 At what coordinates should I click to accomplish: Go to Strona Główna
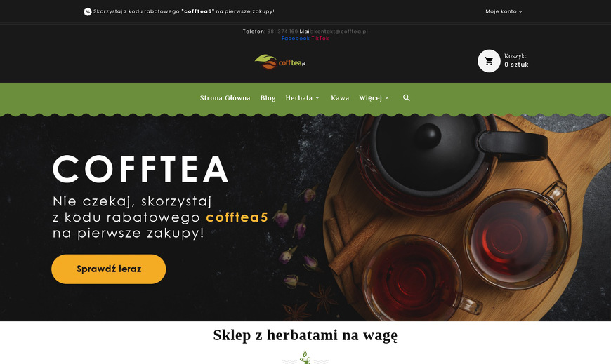point(225,97)
